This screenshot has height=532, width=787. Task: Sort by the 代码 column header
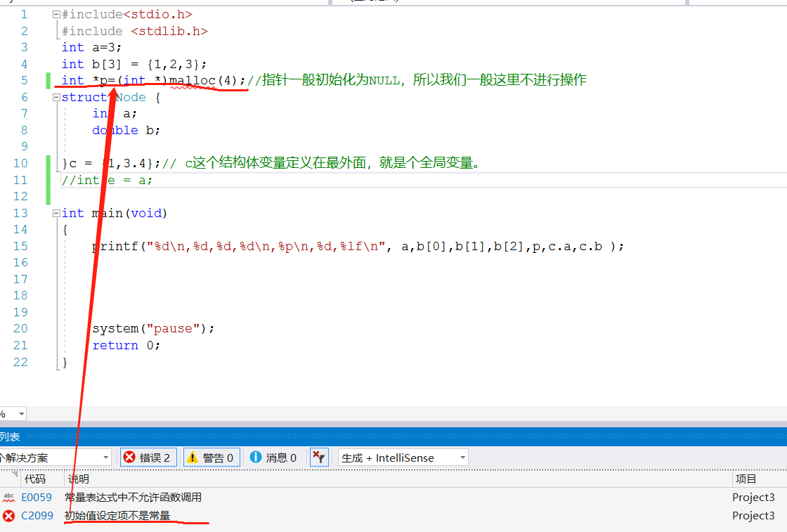tap(34, 479)
